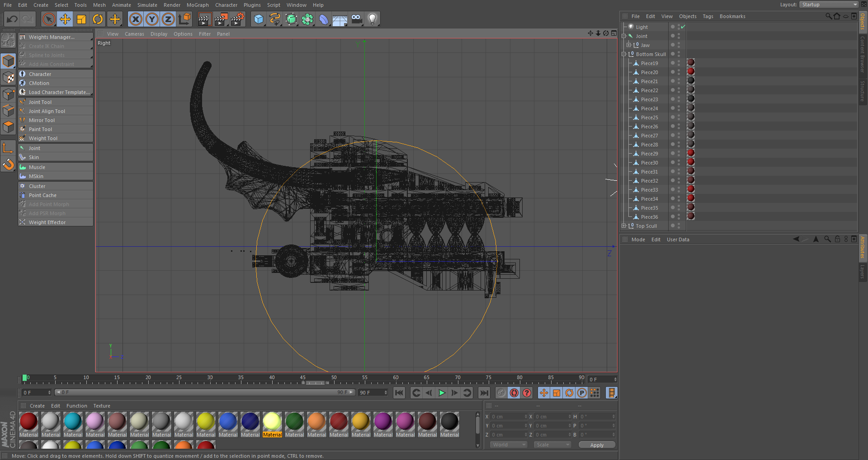Image resolution: width=868 pixels, height=460 pixels.
Task: Open the Render to Picture Viewer icon
Action: pos(221,19)
